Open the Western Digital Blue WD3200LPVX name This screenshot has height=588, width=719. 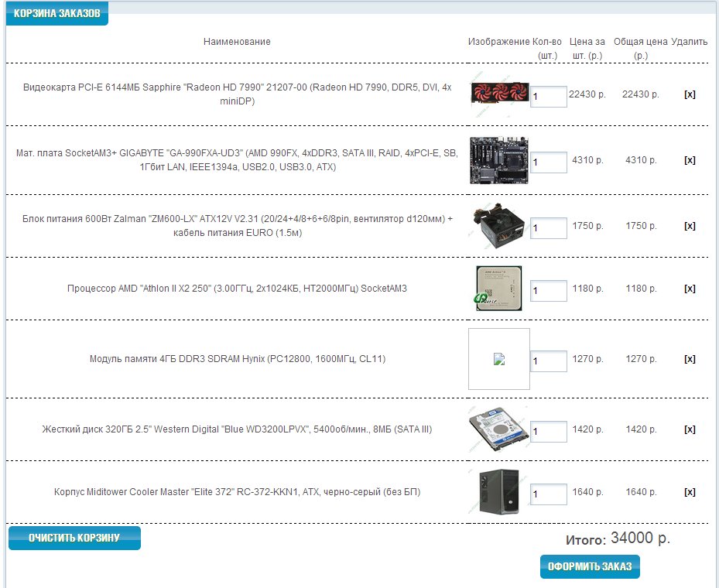pos(237,429)
